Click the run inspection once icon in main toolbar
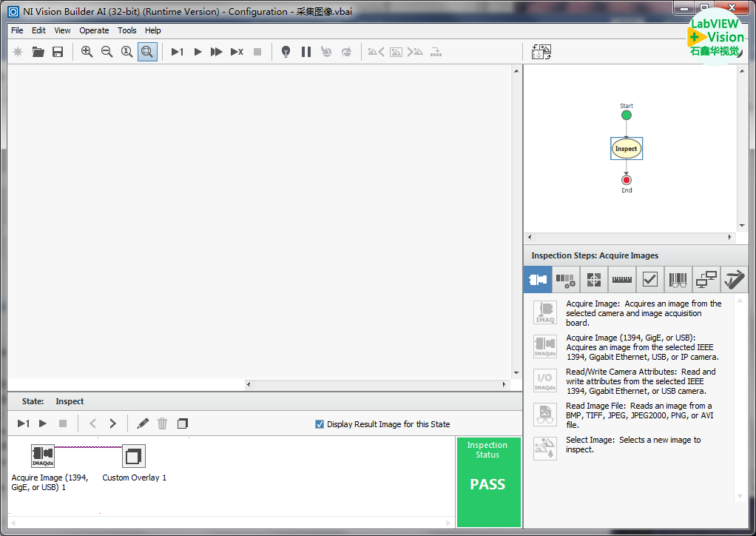This screenshot has height=536, width=756. (178, 52)
